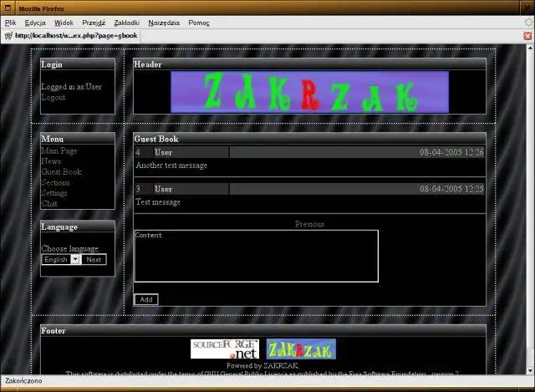Screen dimensions: 535x392
Task: Click the SourceForge.net logo
Action: 225,349
